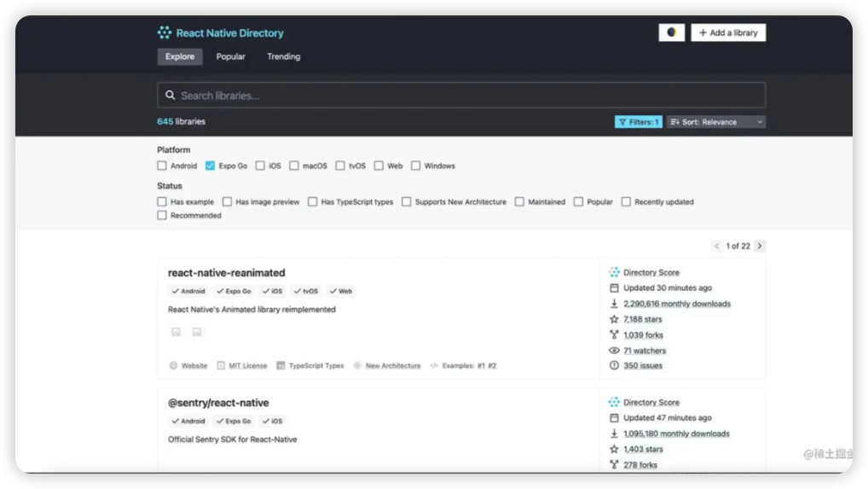The height and width of the screenshot is (489, 868).
Task: Switch to the Popular tab
Action: [231, 56]
